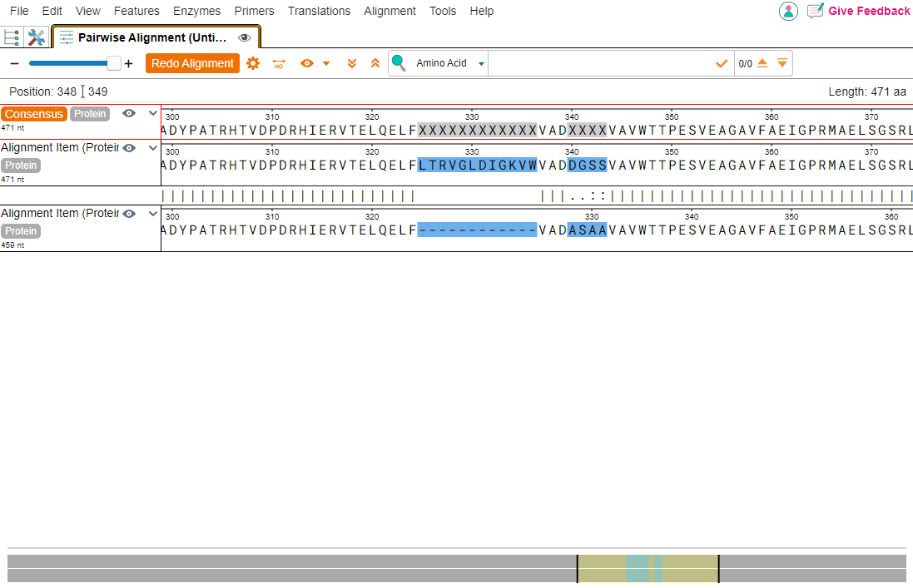Toggle the eye on Pairwise Alignment tab
Screen dimensions: 913x588
(245, 37)
